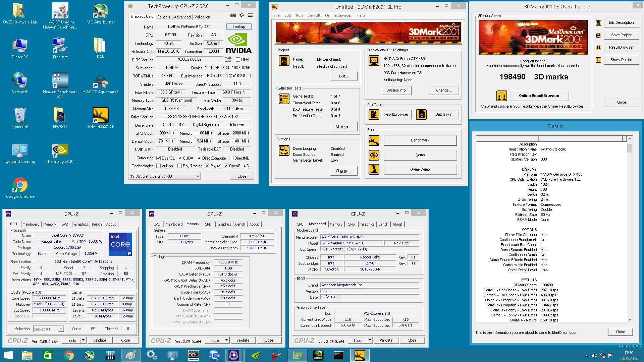Click the GPU-Z refresh icon
Viewport: 644px width, 362px height.
[241, 15]
